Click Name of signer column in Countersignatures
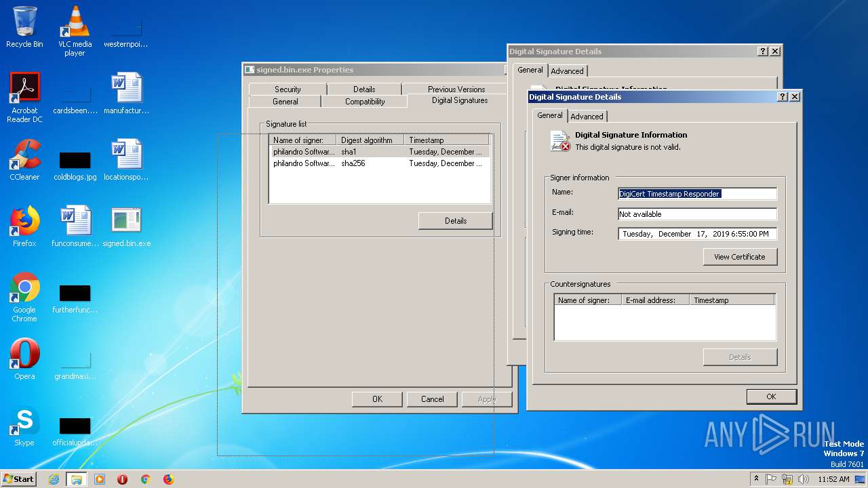 pyautogui.click(x=588, y=300)
